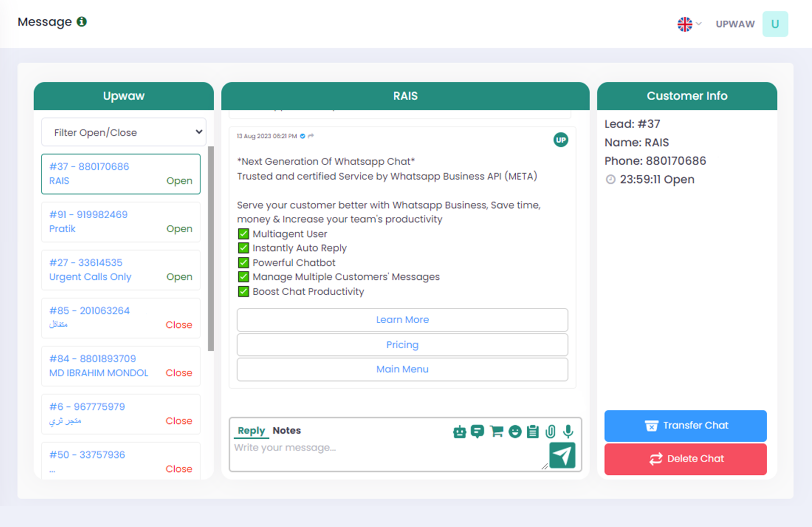This screenshot has height=527, width=812.
Task: Open chat #50 - 33757936
Action: tap(121, 461)
